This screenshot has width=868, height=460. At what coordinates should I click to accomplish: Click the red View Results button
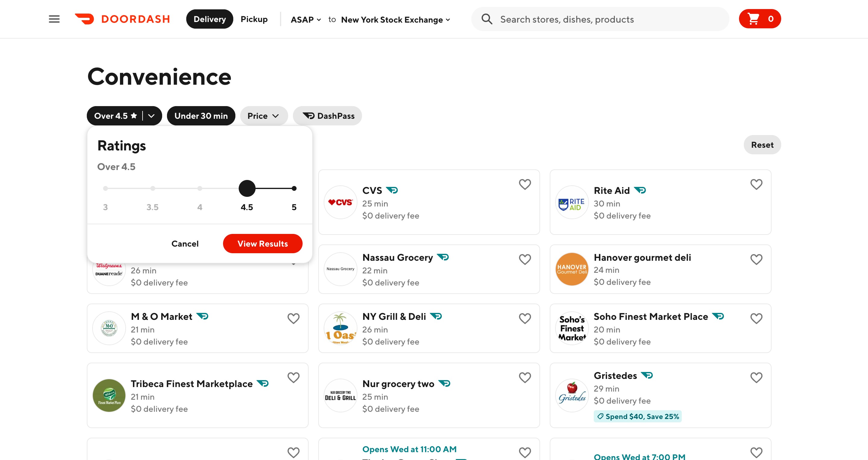click(263, 244)
